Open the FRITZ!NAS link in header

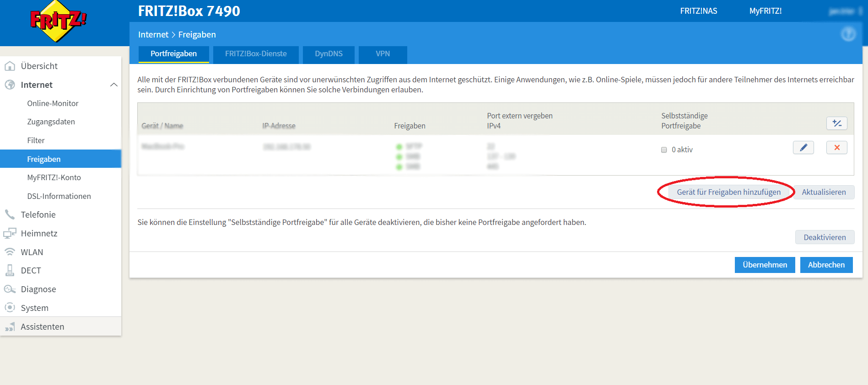(x=698, y=11)
